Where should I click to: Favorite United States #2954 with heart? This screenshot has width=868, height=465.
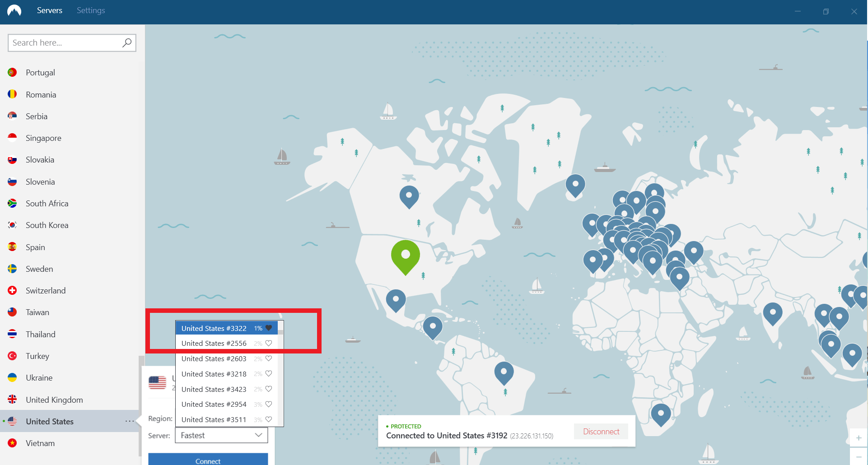pyautogui.click(x=269, y=404)
